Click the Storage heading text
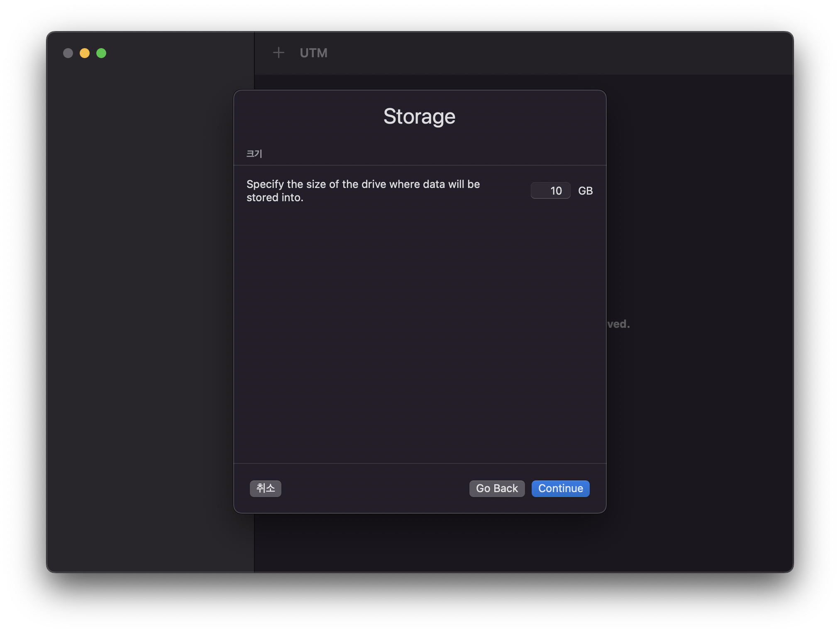 click(419, 116)
